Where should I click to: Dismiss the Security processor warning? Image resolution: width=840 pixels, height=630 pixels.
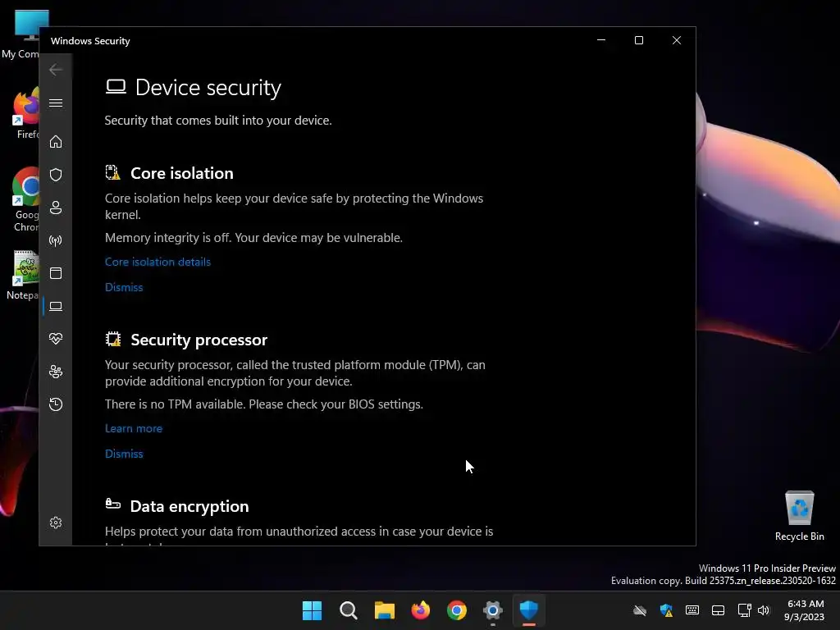(124, 454)
